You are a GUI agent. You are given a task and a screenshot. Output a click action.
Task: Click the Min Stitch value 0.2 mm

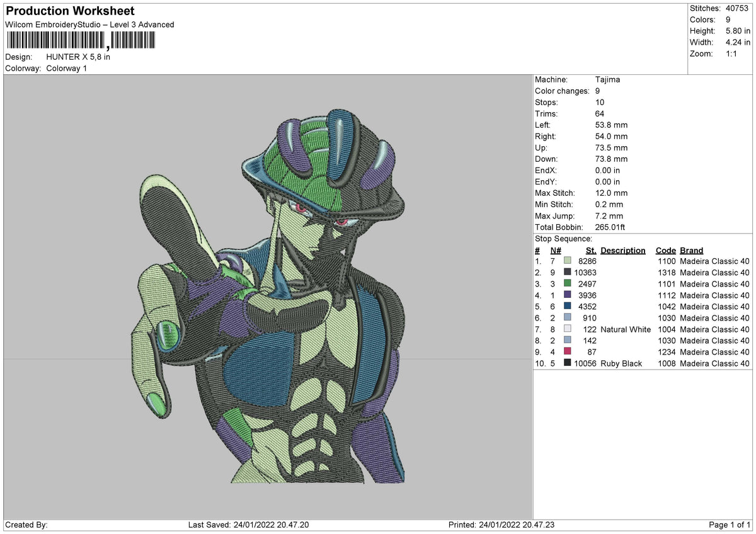[x=609, y=204]
